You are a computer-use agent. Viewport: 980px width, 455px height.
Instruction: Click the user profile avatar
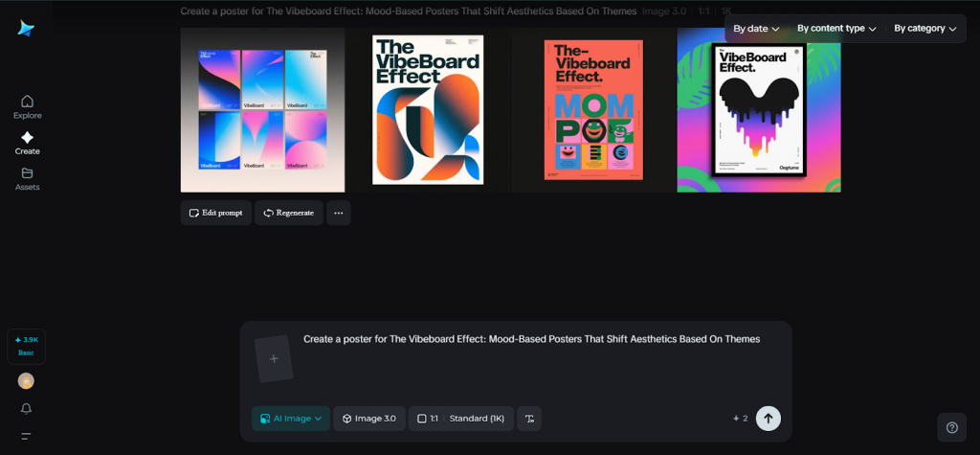[26, 381]
